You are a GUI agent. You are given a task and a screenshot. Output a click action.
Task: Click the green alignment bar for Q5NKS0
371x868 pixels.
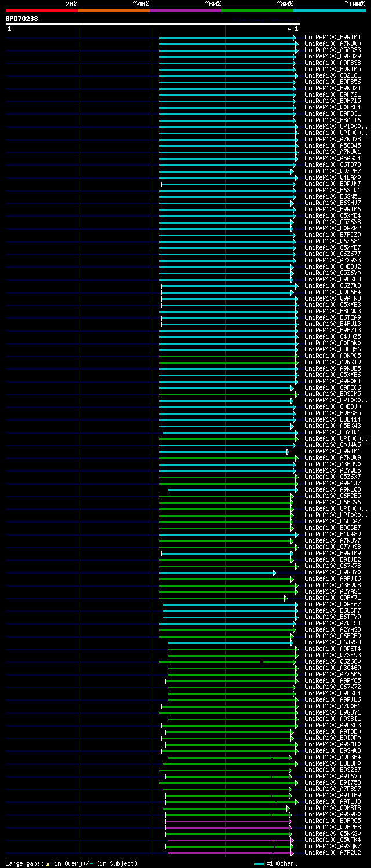pos(227,834)
